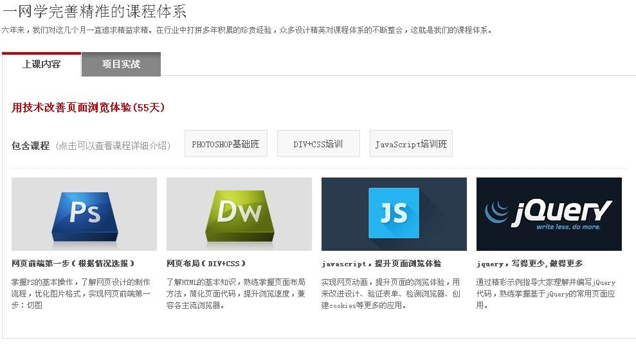Click the 点击可以查看课程详细介绍 hint text
Screen dimensions: 636x364
(x=113, y=146)
